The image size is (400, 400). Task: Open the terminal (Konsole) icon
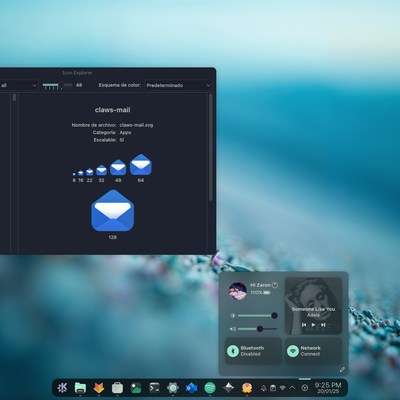coord(154,388)
